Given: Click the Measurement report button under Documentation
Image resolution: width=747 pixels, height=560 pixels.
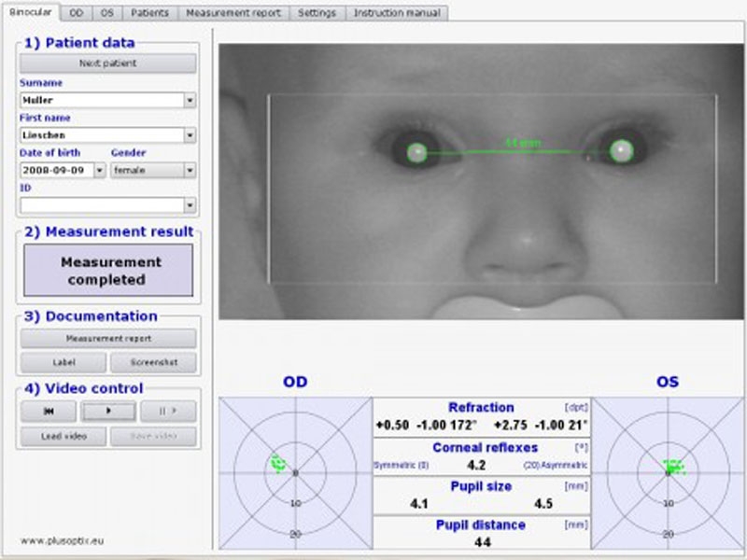Looking at the screenshot, I should 108,339.
